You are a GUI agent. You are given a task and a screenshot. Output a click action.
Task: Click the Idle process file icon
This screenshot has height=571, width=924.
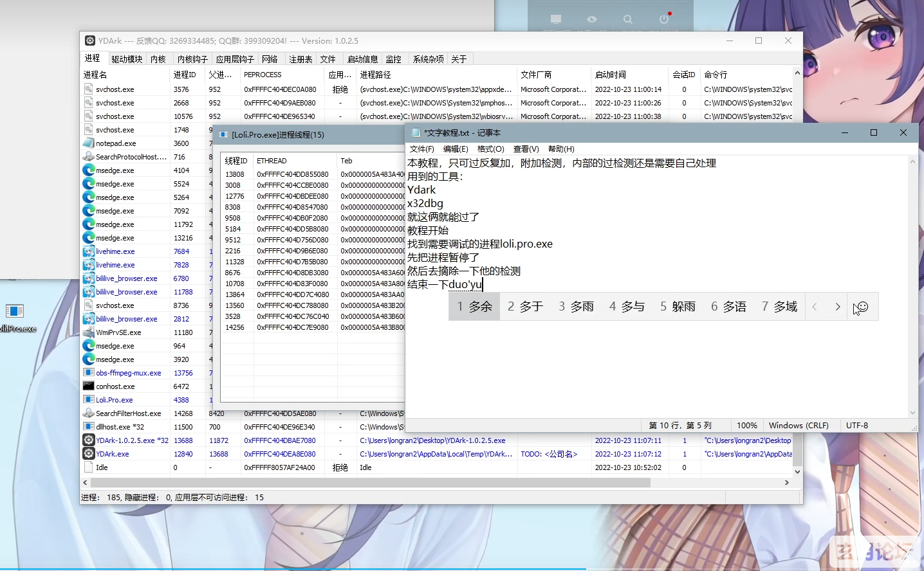click(89, 467)
